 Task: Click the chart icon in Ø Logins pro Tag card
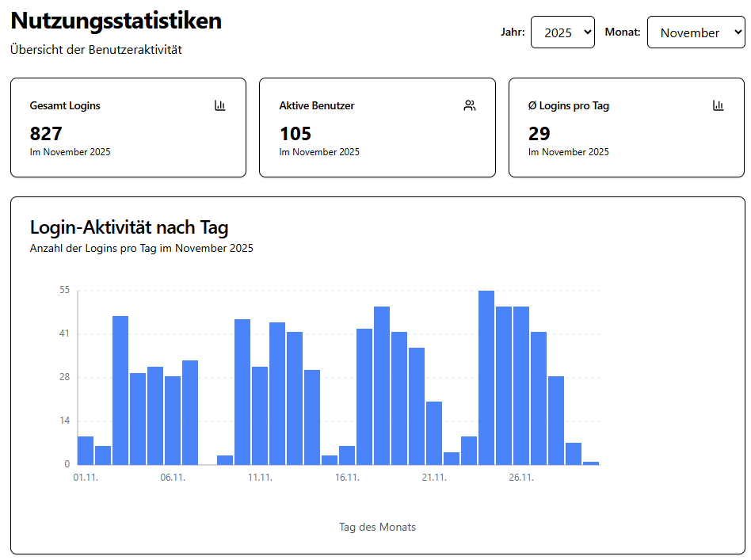click(719, 105)
